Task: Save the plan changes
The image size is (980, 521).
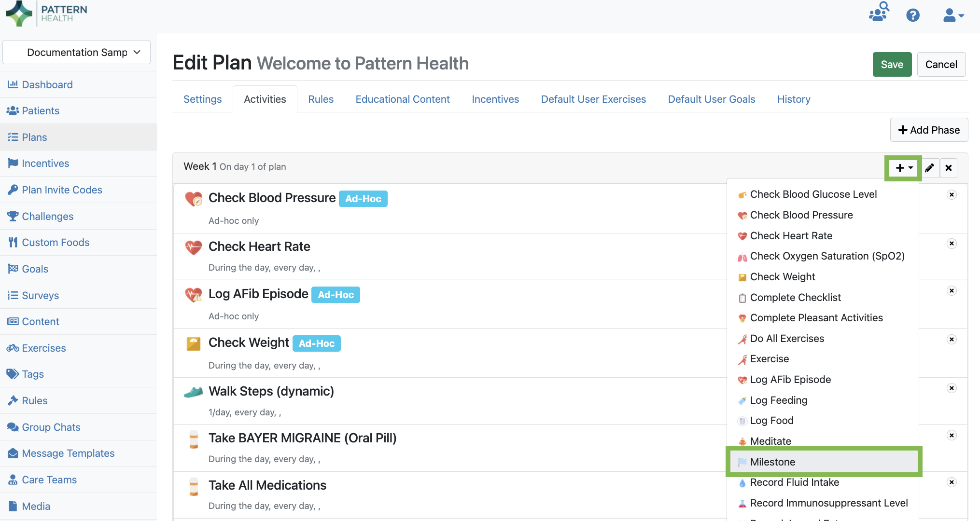Action: [892, 65]
